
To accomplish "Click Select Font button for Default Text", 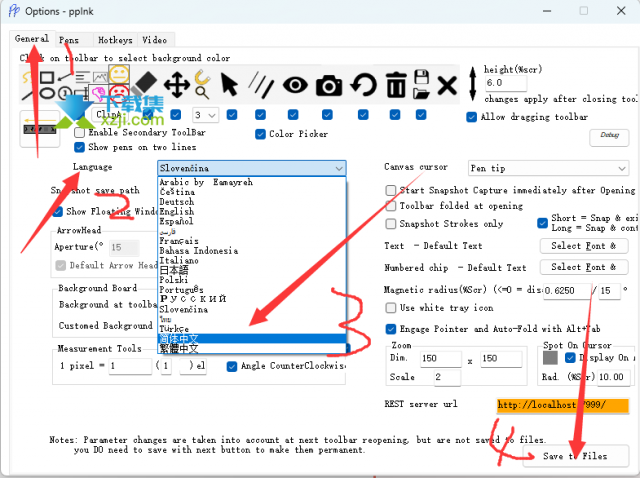I will tap(584, 246).
